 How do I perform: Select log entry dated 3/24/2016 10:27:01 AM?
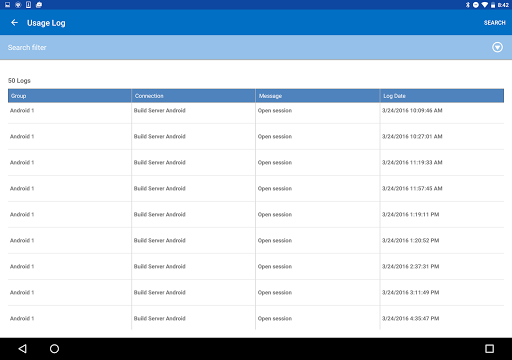click(x=256, y=136)
